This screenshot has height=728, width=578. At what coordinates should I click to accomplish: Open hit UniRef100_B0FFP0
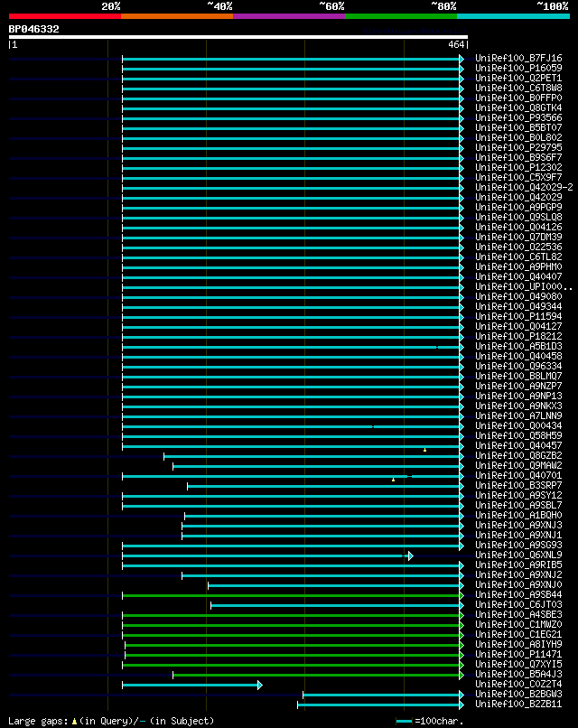pyautogui.click(x=518, y=98)
